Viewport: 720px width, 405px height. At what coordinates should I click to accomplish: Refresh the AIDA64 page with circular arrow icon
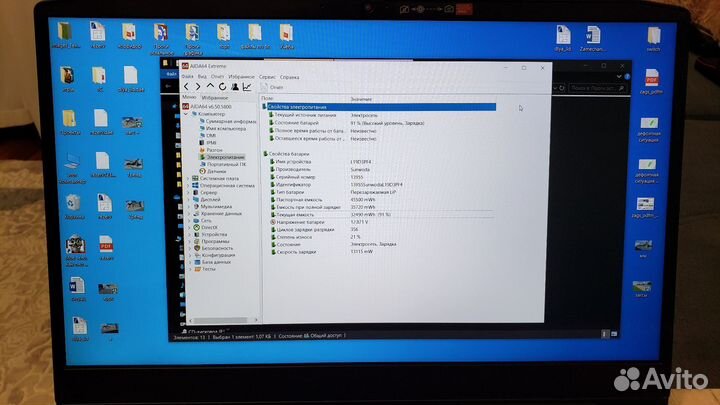[x=222, y=86]
